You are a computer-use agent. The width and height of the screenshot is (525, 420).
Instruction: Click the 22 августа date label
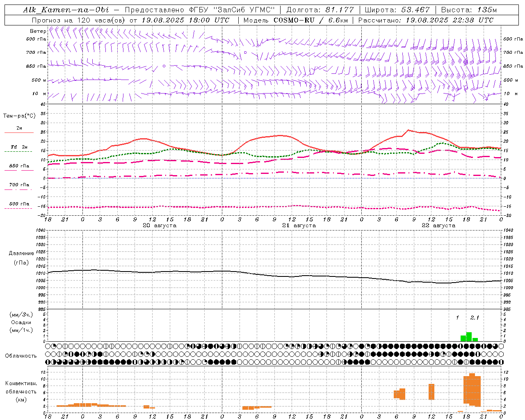tap(438, 226)
